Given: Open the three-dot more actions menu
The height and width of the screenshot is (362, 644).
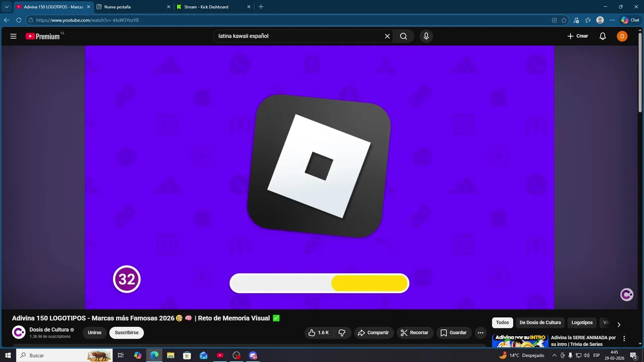Looking at the screenshot, I should 480,333.
